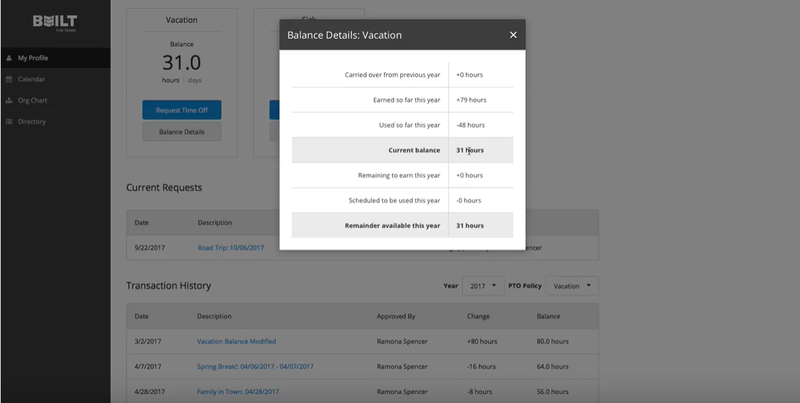Click the '-48 hours' used value
This screenshot has height=403, width=800.
coord(470,125)
